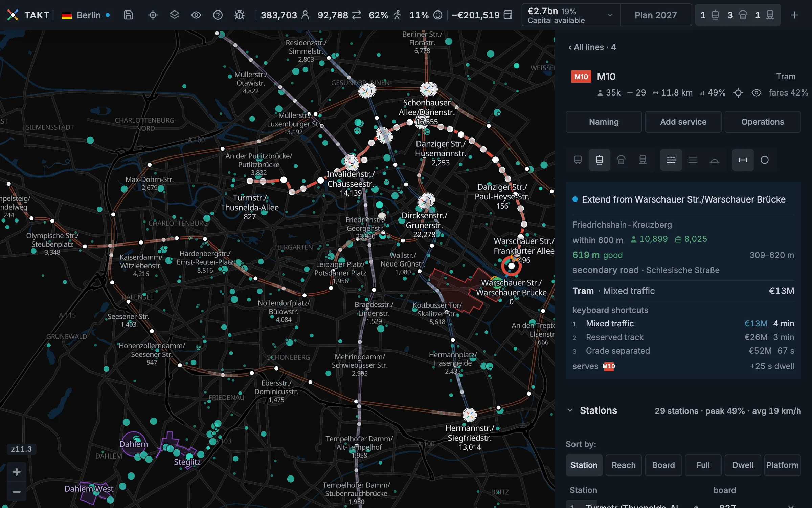The height and width of the screenshot is (508, 812).
Task: Select the linear line shape icon
Action: click(x=743, y=160)
